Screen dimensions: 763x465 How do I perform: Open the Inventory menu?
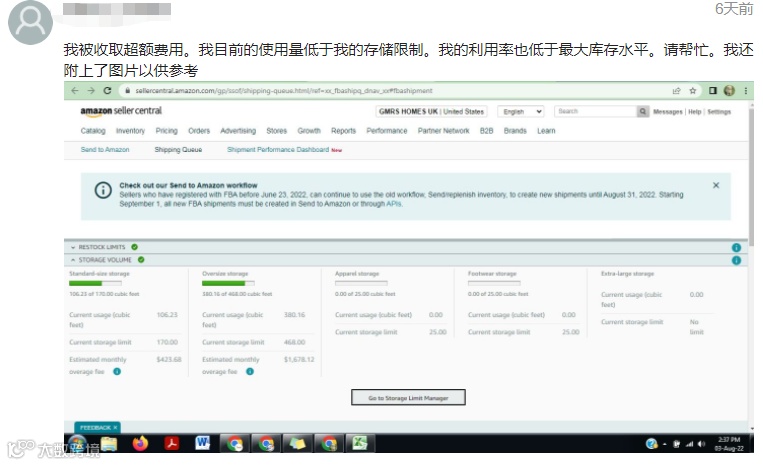coord(130,131)
